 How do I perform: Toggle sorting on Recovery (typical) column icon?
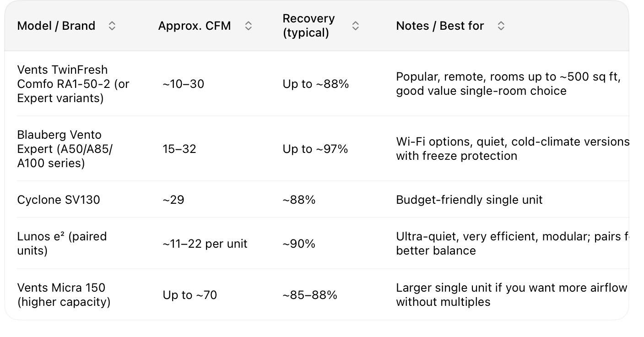tap(355, 26)
